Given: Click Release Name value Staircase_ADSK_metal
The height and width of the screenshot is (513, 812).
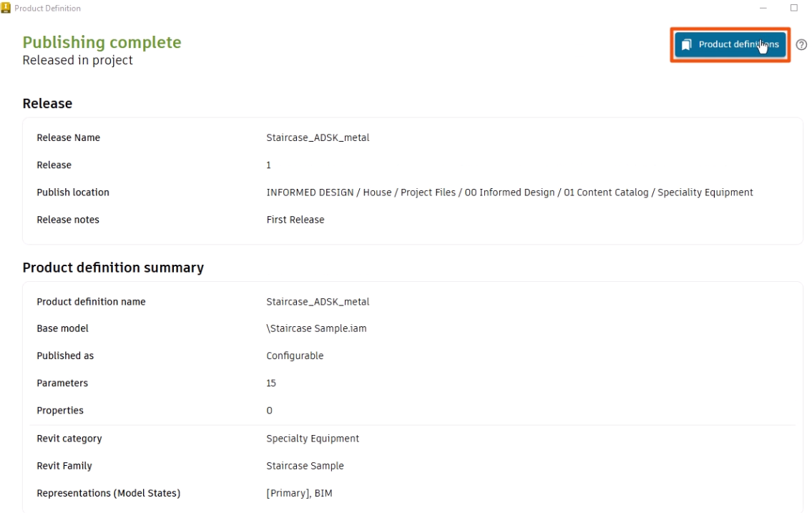Looking at the screenshot, I should coord(318,138).
